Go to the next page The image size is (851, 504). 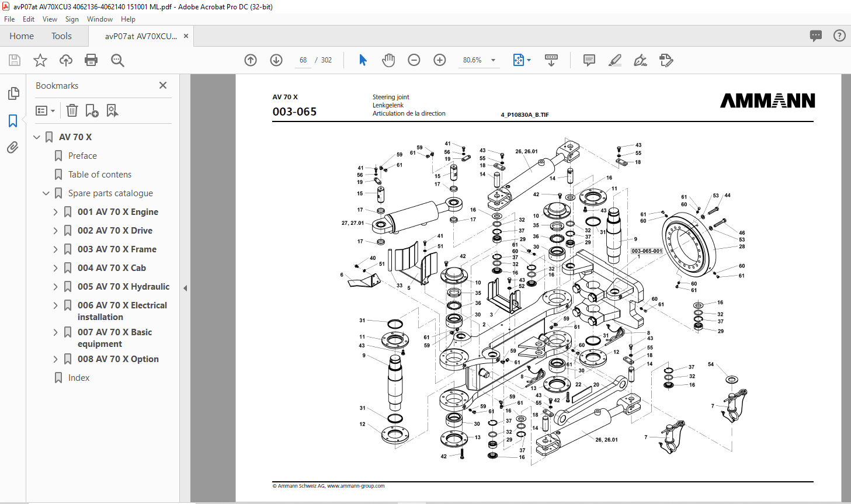point(276,60)
